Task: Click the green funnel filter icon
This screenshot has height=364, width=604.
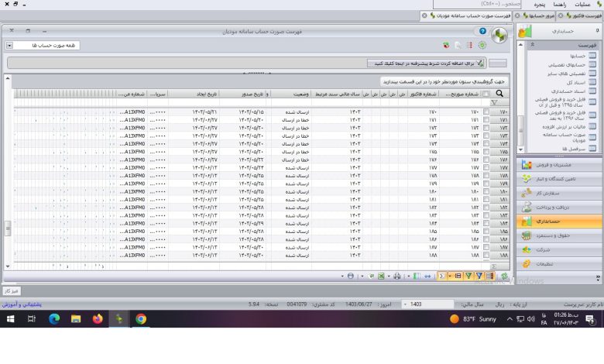Action: [468, 276]
